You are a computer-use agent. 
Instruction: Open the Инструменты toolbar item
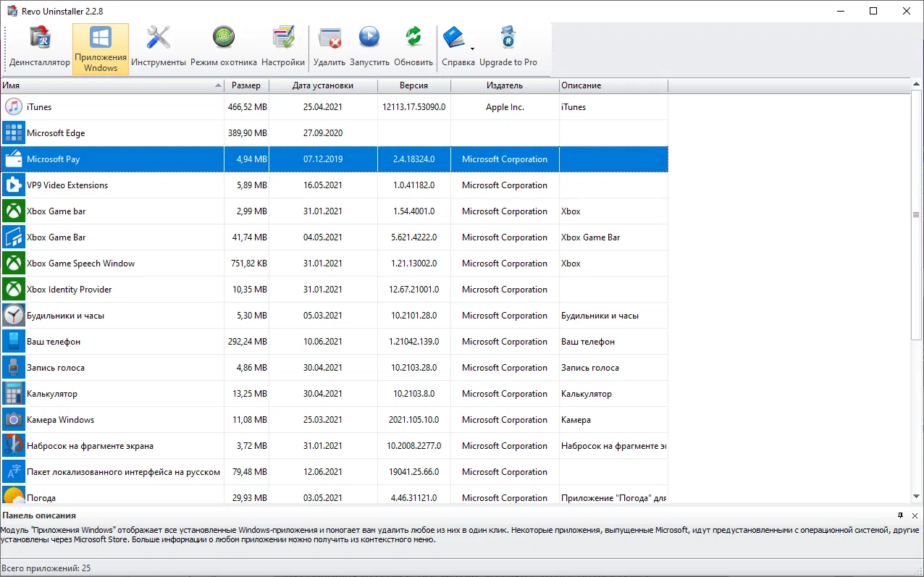pos(159,48)
